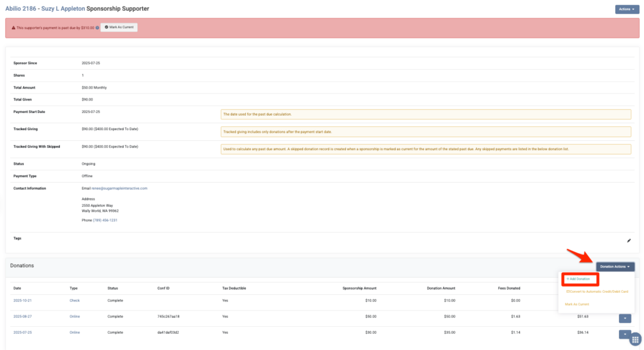Click the pencil icon to edit Tags
Image resolution: width=644 pixels, height=350 pixels.
pyautogui.click(x=628, y=240)
